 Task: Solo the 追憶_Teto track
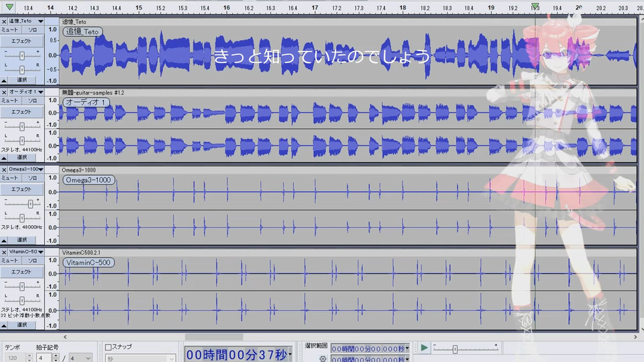pos(32,30)
